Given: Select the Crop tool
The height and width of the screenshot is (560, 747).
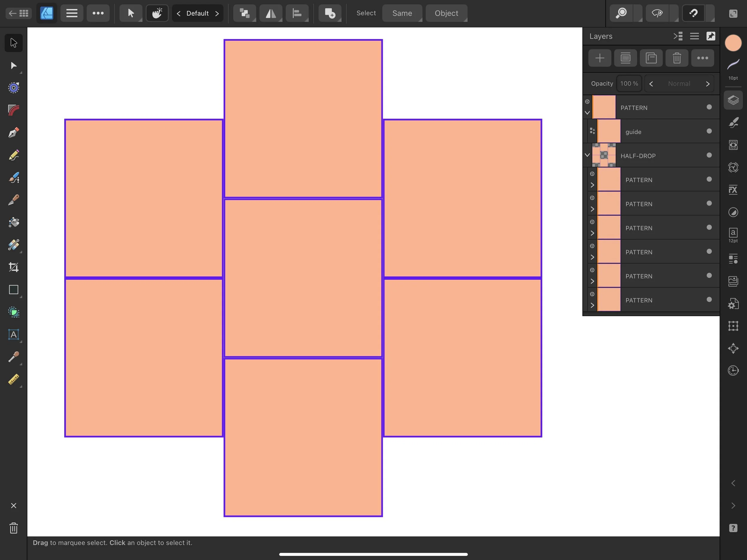Looking at the screenshot, I should (x=13, y=267).
